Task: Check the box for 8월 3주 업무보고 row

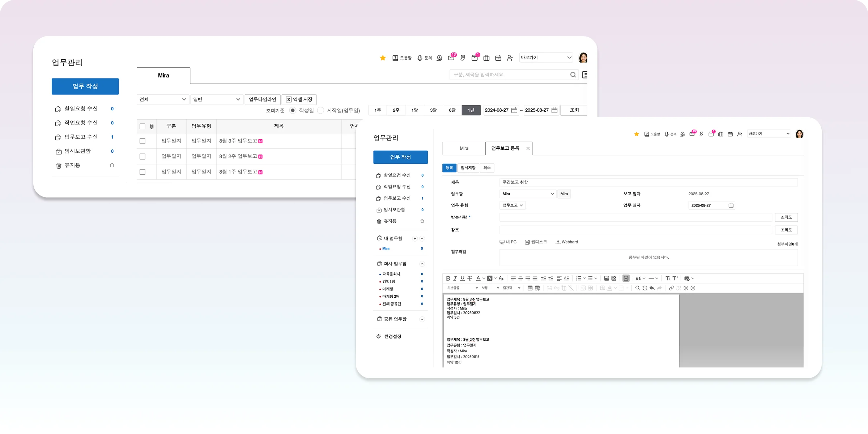Action: click(x=142, y=141)
